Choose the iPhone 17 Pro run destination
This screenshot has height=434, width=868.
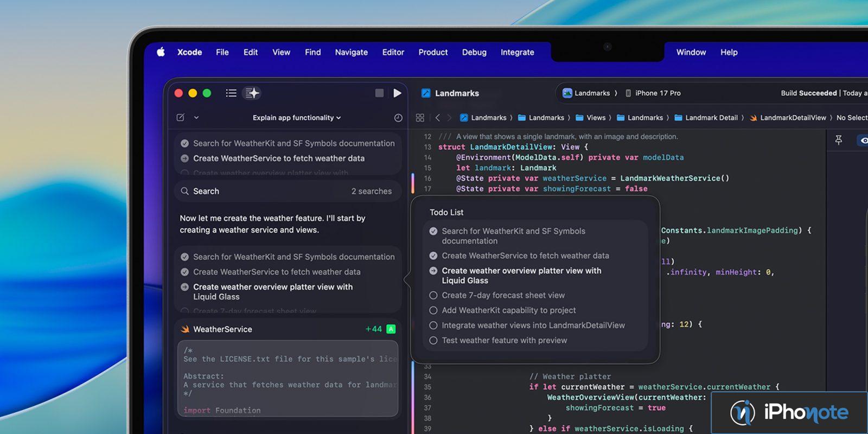pos(653,93)
